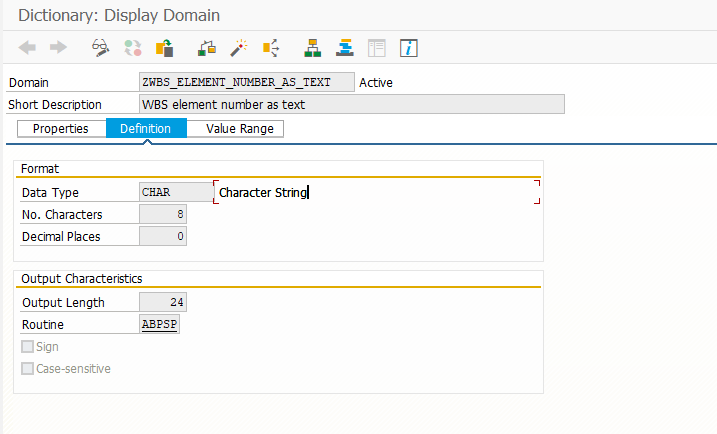Click the Display/Change glasses-pencil icon
The width and height of the screenshot is (717, 434).
100,47
